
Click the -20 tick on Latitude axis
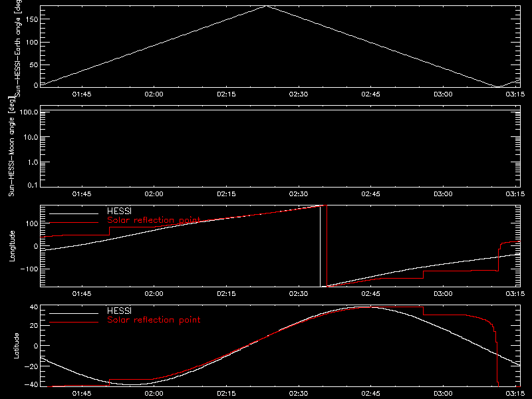tap(31, 366)
